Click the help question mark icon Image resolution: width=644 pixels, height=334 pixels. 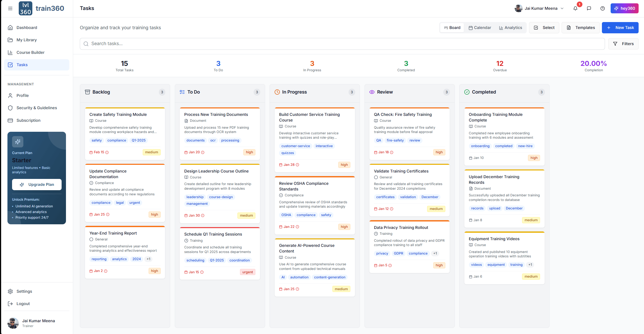(x=602, y=8)
